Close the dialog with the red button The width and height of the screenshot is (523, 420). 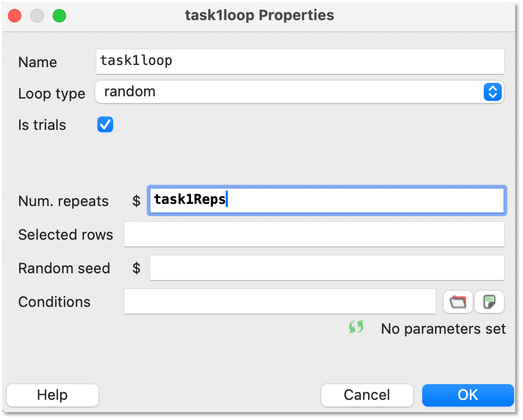coord(15,16)
